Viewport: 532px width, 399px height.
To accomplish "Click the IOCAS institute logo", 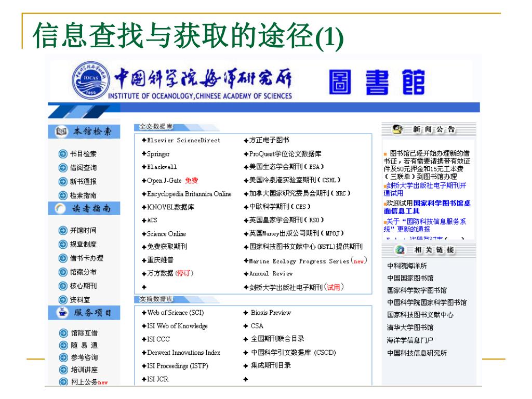I will tap(91, 81).
